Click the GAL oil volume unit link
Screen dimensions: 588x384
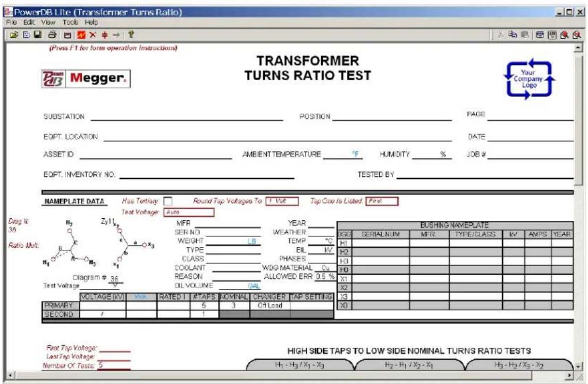[254, 286]
